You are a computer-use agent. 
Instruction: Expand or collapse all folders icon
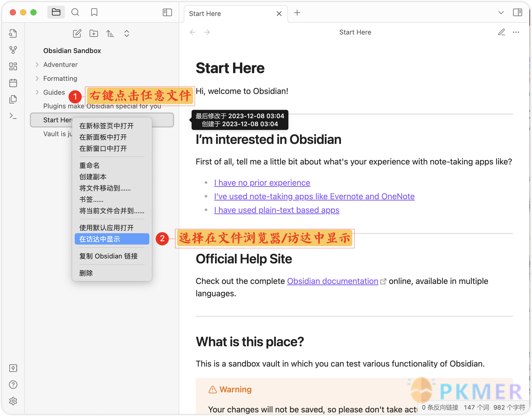pyautogui.click(x=127, y=33)
